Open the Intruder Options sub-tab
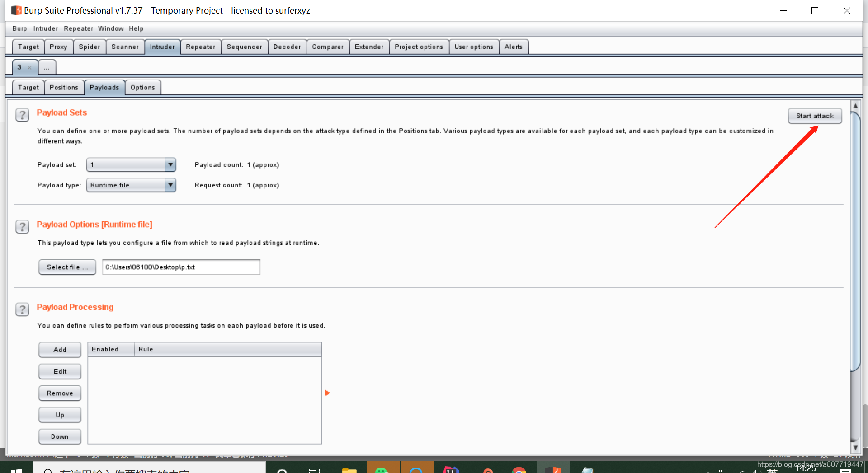Viewport: 868px width, 473px height. (142, 87)
